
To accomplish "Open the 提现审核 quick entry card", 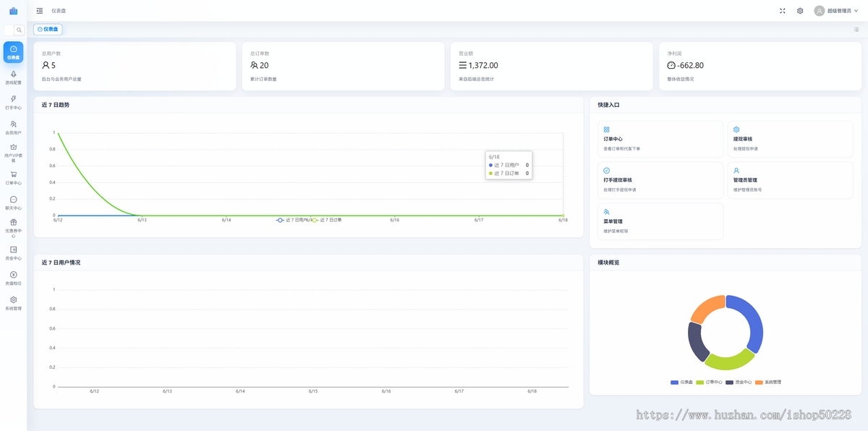I will point(791,139).
